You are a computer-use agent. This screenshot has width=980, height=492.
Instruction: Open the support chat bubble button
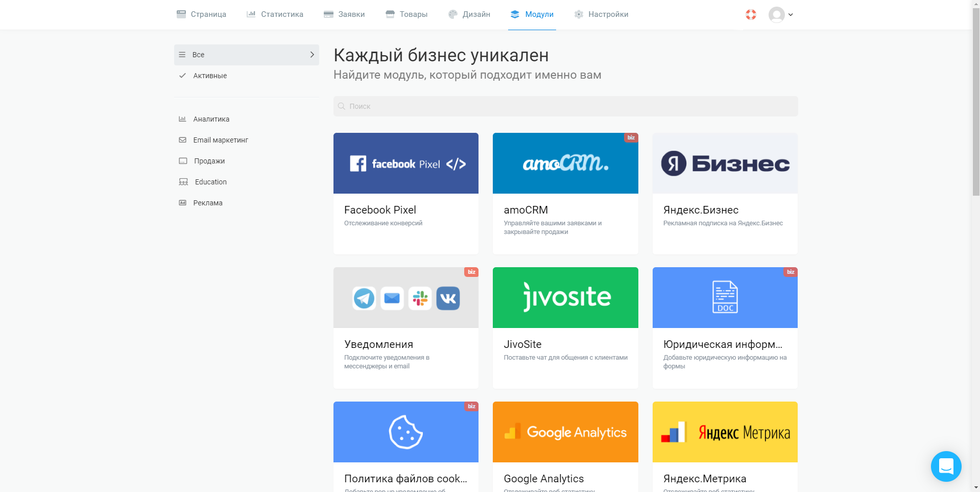(x=946, y=466)
